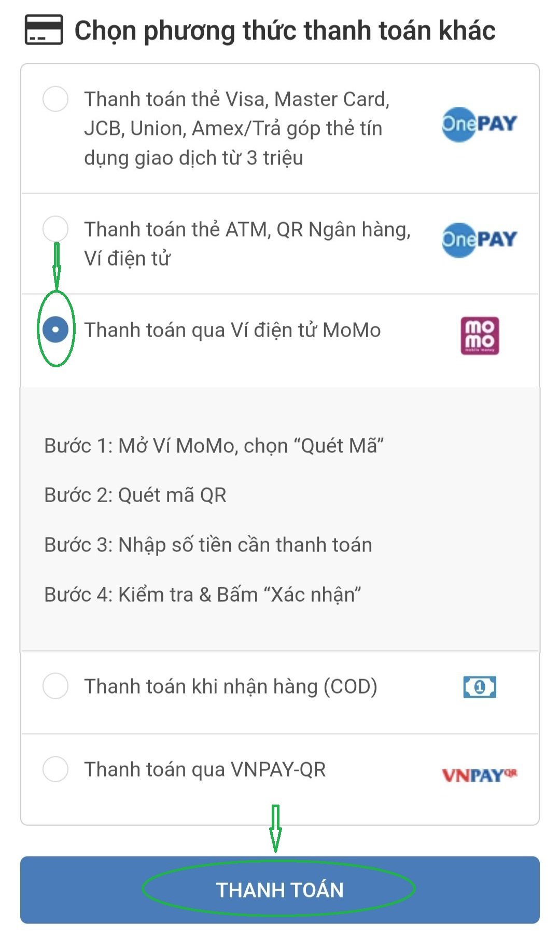Click the credit card icon in header
This screenshot has height=941, width=560.
[44, 30]
